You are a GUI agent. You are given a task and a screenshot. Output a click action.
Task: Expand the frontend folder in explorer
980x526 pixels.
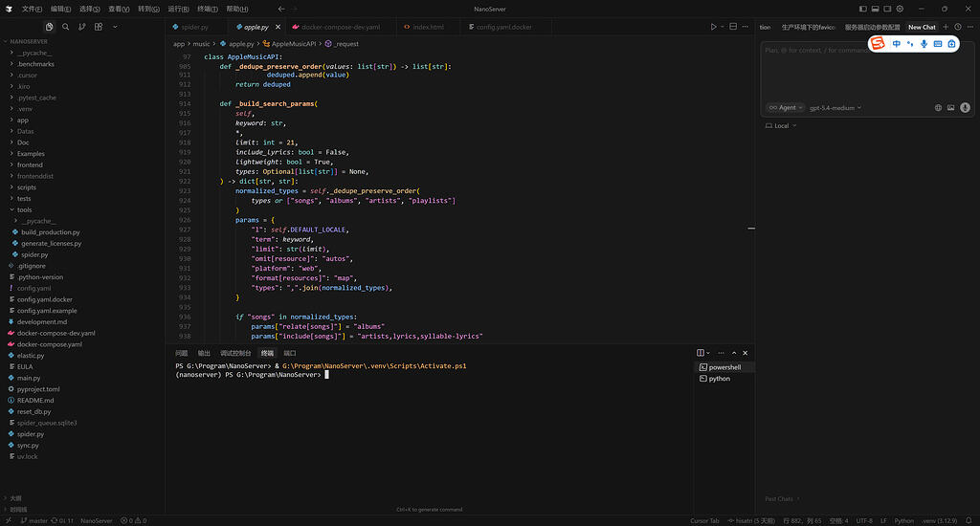30,164
